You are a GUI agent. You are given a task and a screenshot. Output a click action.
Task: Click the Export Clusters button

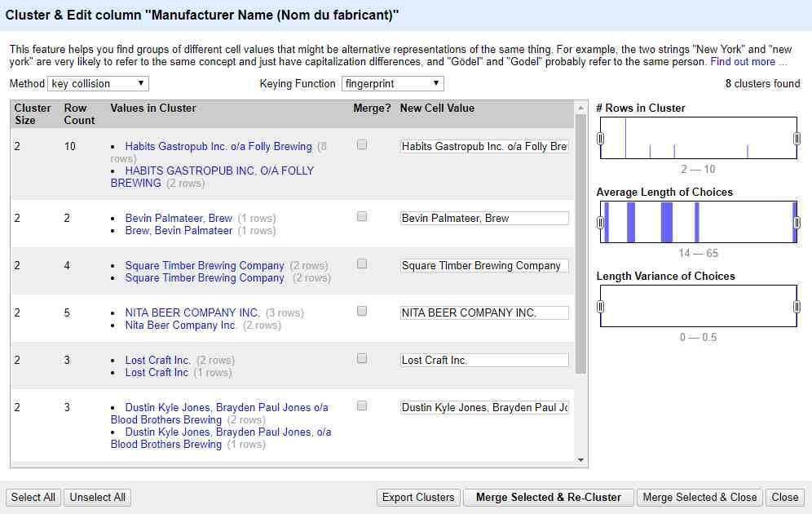[418, 497]
